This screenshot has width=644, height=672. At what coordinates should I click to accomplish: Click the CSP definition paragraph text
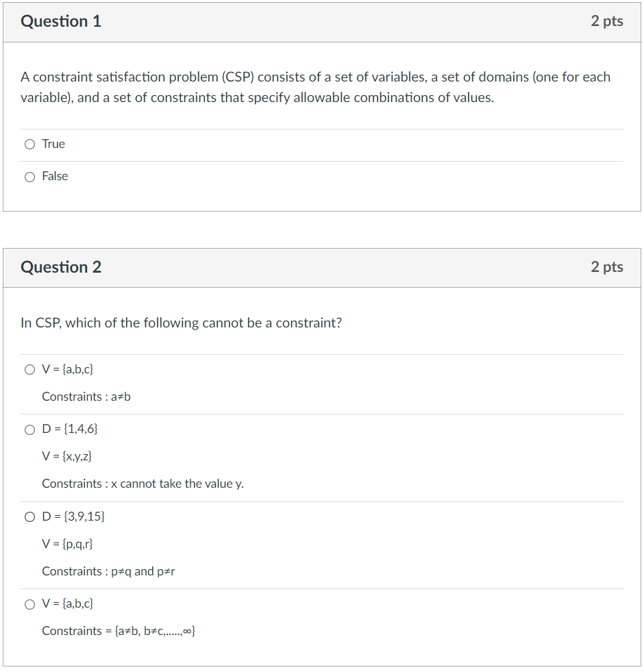(314, 87)
